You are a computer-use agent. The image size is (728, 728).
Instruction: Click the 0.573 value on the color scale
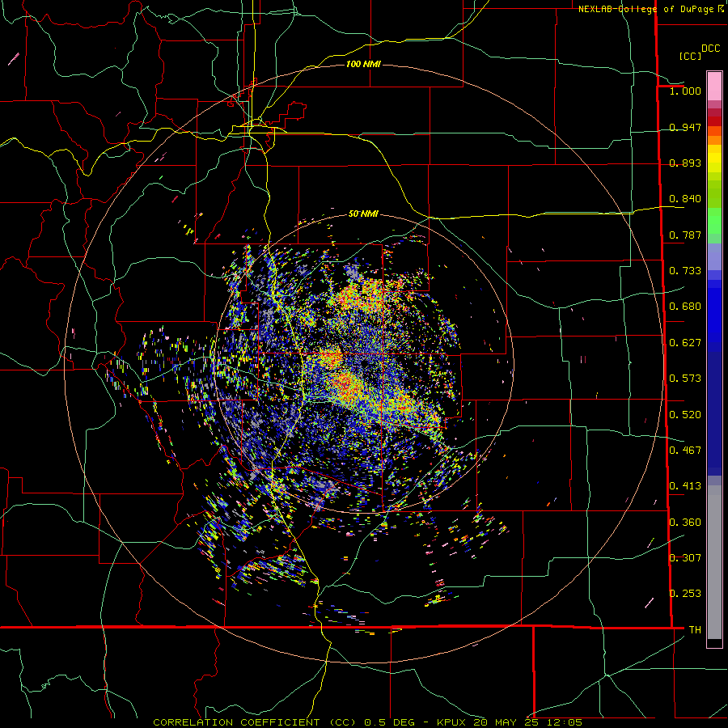[685, 379]
